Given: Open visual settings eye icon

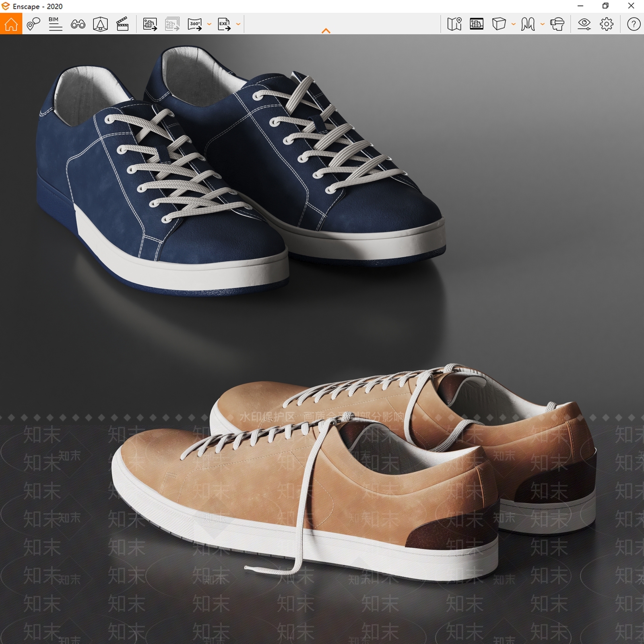Looking at the screenshot, I should point(584,24).
